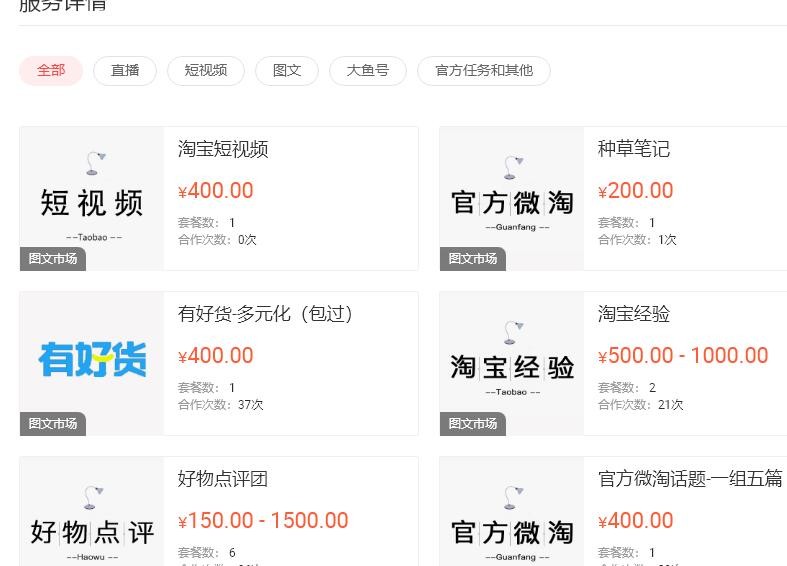
Task: Filter services by 短视频
Action: [x=206, y=71]
